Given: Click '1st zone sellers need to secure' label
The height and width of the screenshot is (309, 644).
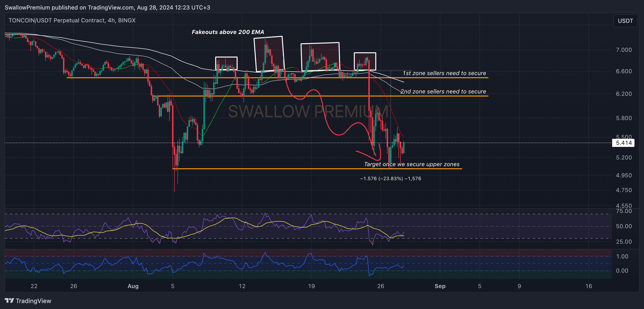Looking at the screenshot, I should coord(444,73).
